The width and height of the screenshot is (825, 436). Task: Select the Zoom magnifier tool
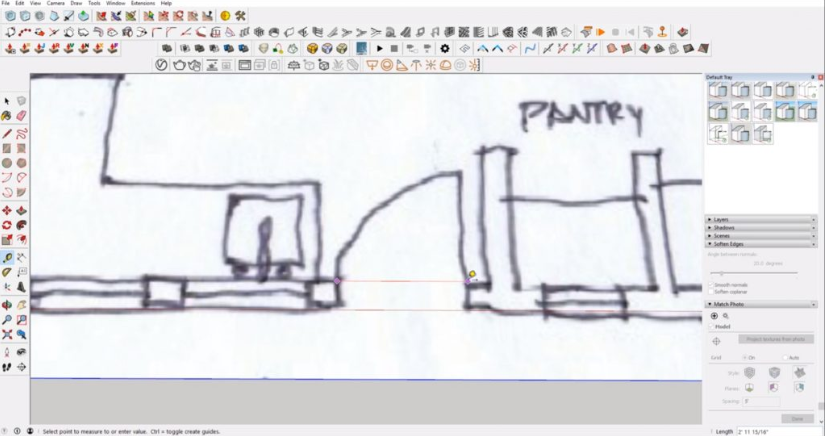click(x=7, y=320)
